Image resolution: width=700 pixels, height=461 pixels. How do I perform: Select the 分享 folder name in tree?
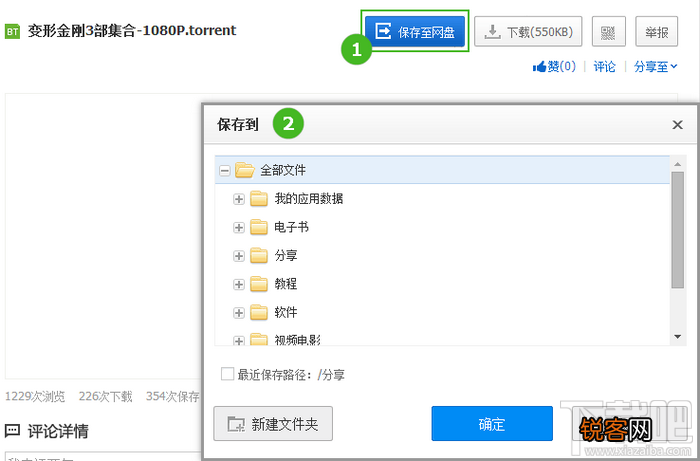(286, 256)
